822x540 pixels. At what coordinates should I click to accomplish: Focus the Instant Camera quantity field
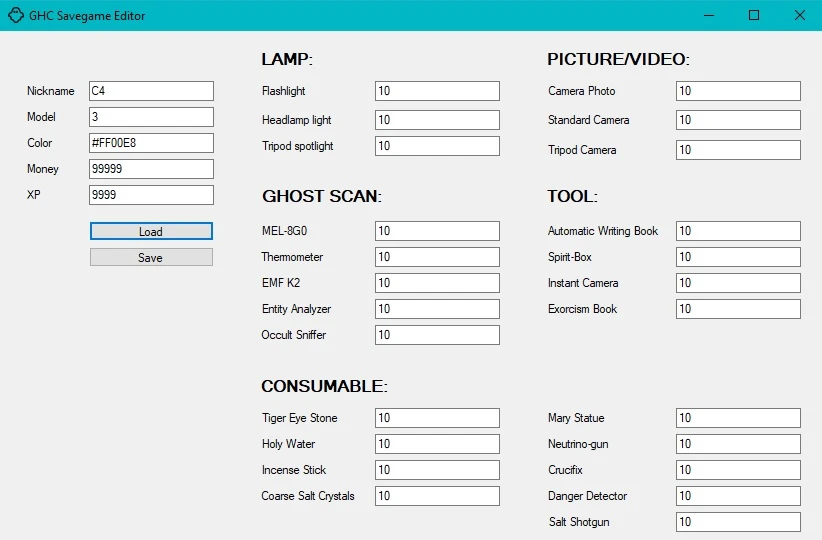point(738,283)
